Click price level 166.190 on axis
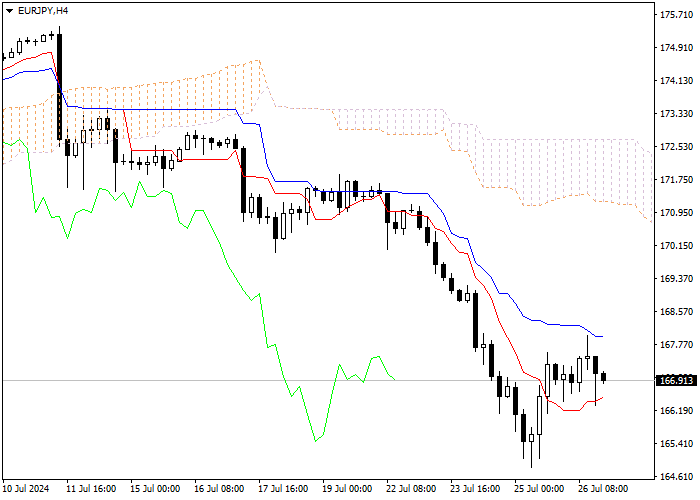This screenshot has height=500, width=700. click(x=676, y=410)
